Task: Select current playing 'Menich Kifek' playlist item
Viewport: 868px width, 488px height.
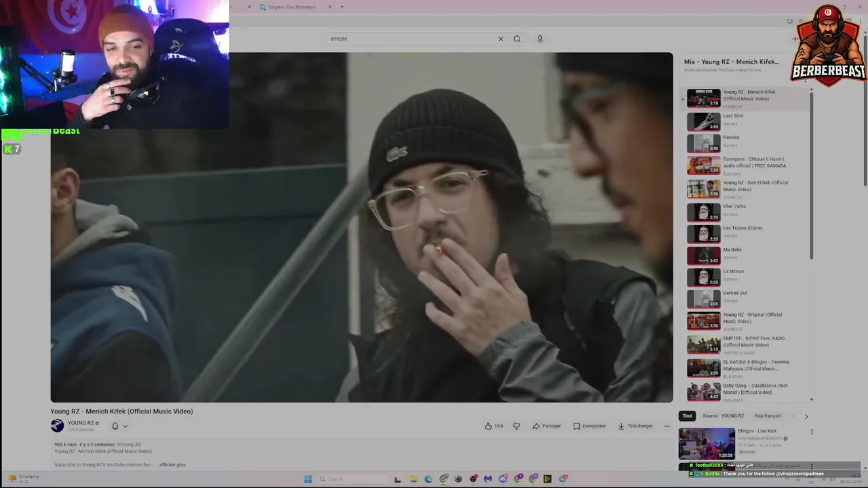Action: pyautogui.click(x=746, y=98)
